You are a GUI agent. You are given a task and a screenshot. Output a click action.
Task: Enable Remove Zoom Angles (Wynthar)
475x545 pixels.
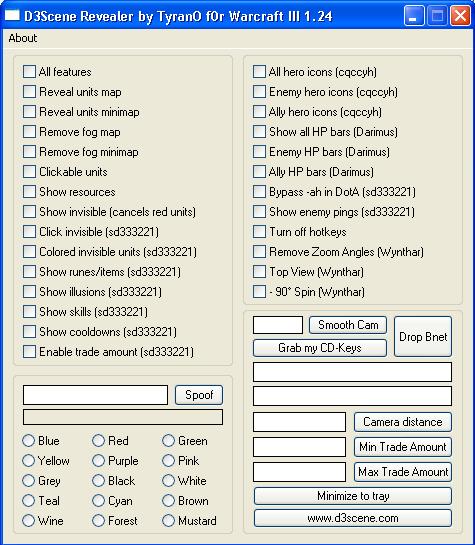(260, 252)
